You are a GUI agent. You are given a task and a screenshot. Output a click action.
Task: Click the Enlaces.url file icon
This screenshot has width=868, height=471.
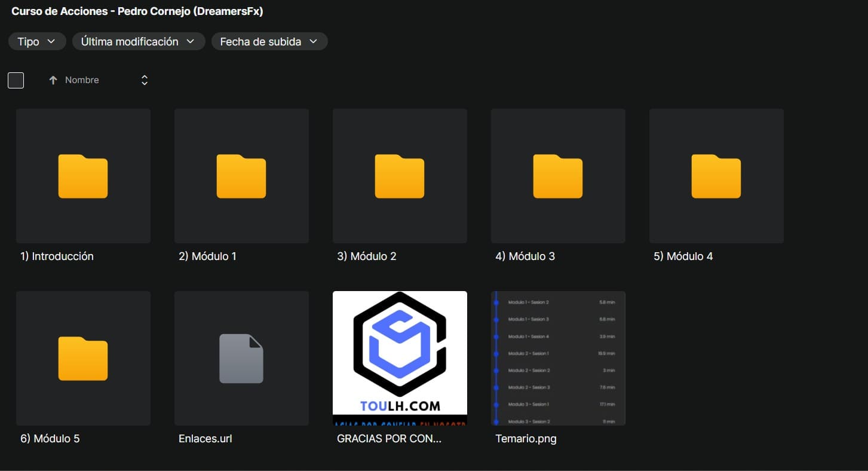241,359
